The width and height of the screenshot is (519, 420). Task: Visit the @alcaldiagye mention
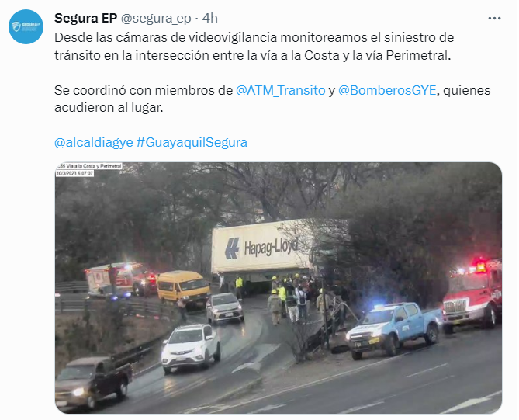coord(94,142)
